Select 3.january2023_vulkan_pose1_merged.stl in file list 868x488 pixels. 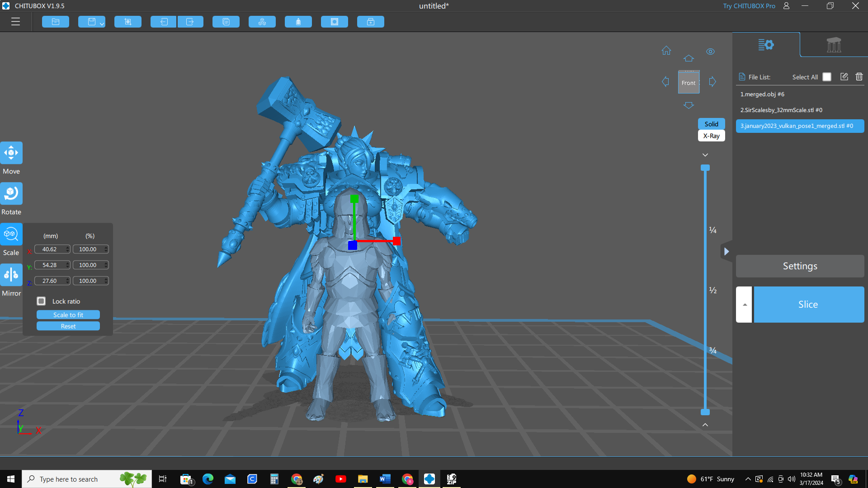(800, 126)
